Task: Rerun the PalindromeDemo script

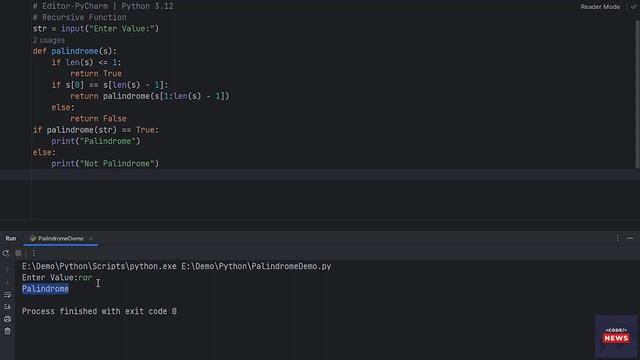Action: point(6,253)
